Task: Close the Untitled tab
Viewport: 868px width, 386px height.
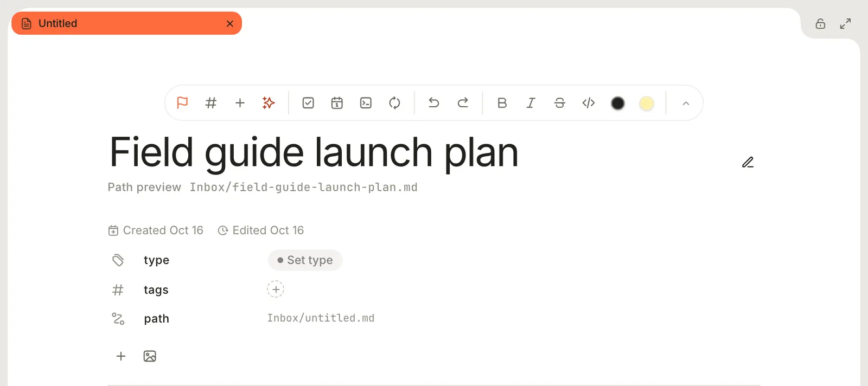Action: pyautogui.click(x=230, y=23)
